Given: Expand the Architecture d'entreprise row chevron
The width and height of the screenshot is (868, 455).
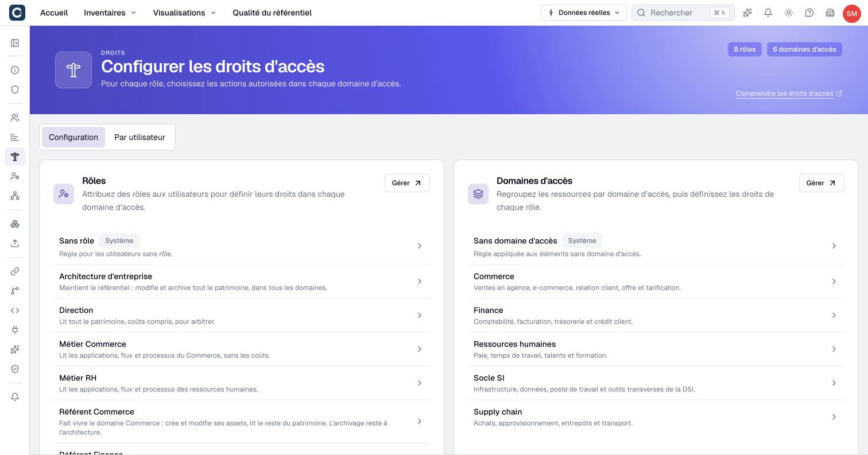Looking at the screenshot, I should (420, 282).
